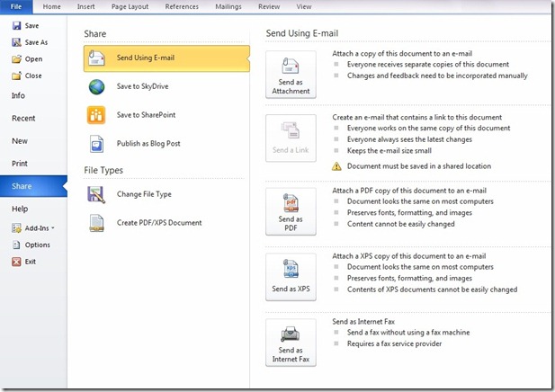Switch to the Home ribbon tab
555x392 pixels.
pos(51,6)
